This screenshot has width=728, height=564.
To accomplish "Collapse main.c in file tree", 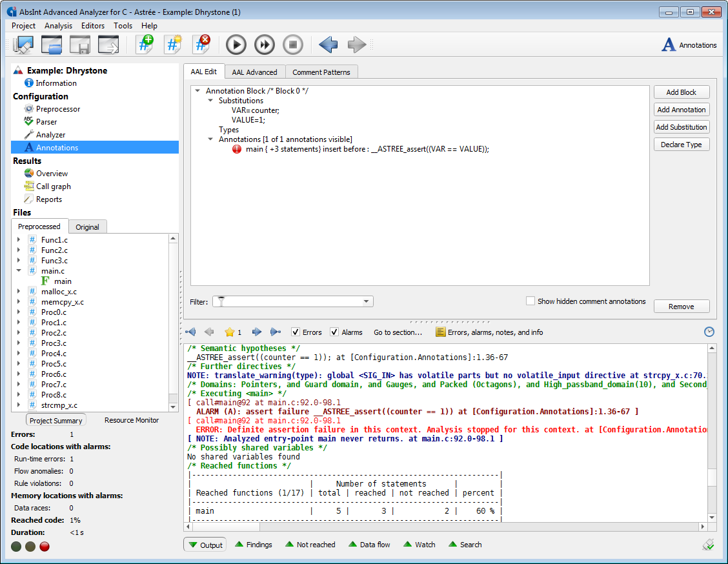I will (x=19, y=270).
